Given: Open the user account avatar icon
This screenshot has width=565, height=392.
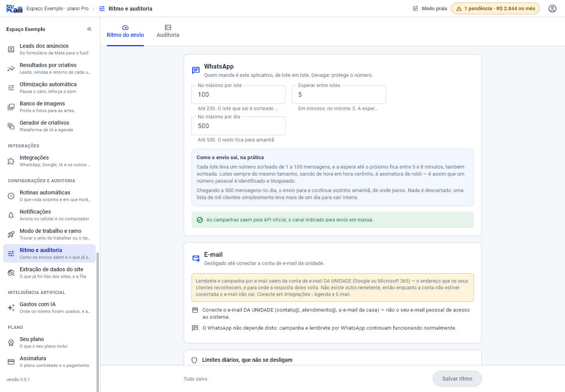Looking at the screenshot, I should click(552, 9).
